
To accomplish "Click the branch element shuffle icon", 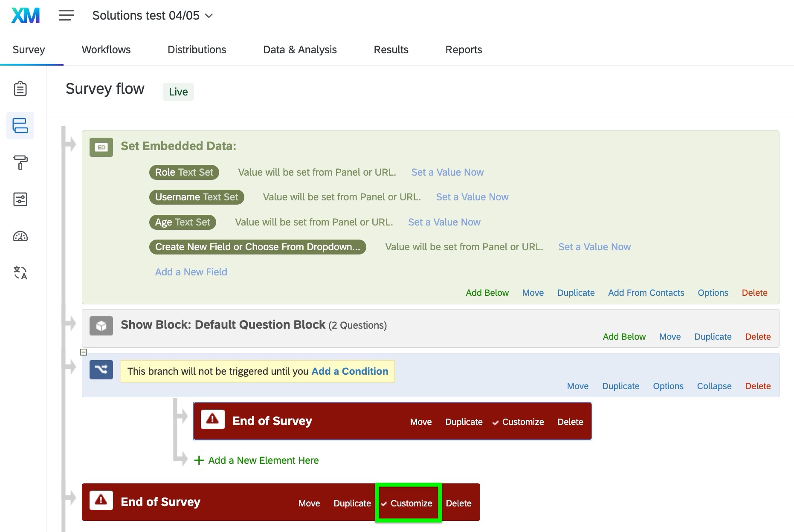I will click(x=101, y=370).
